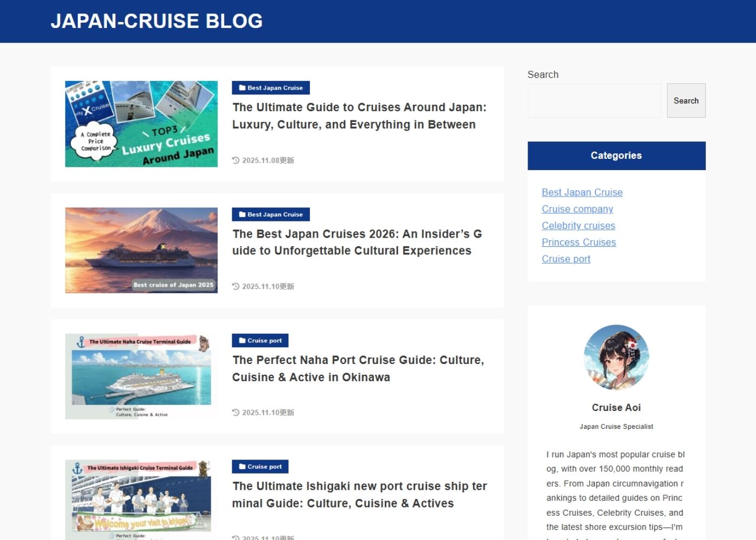Viewport: 756px width, 540px height.
Task: Click inside the search input field
Action: click(x=594, y=100)
